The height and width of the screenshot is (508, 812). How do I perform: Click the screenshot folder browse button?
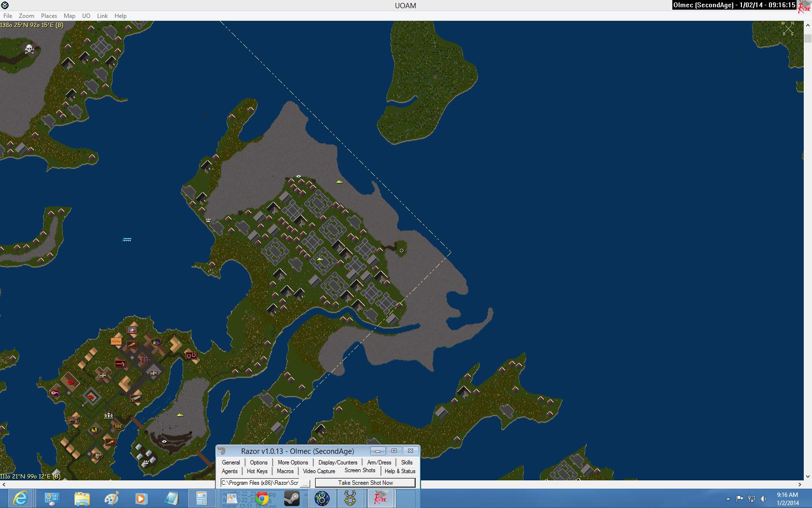click(x=305, y=483)
